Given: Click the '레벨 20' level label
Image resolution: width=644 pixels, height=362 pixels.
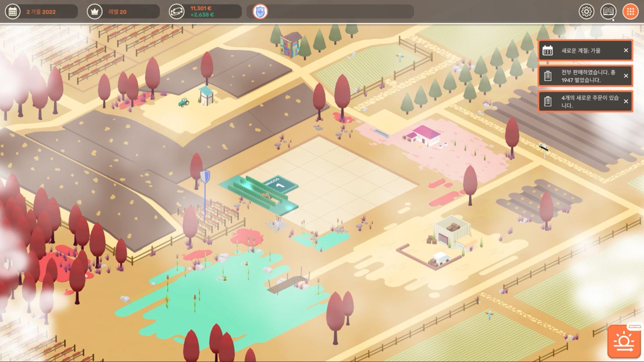Looking at the screenshot, I should tap(117, 12).
